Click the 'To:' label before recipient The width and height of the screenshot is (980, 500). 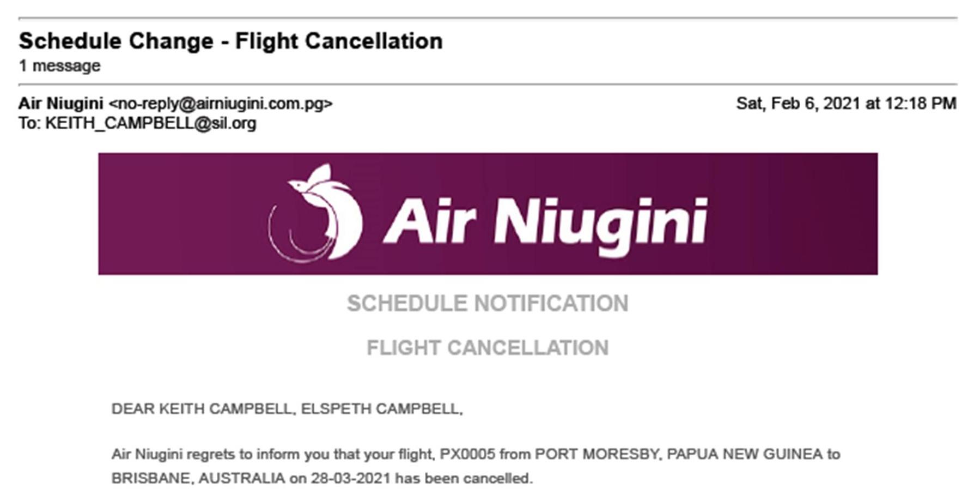click(x=29, y=123)
